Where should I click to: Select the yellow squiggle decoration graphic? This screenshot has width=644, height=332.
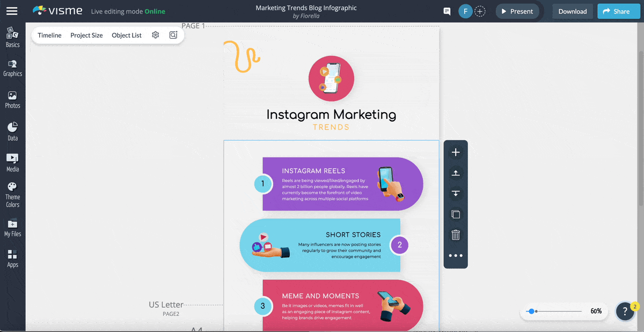pos(241,56)
